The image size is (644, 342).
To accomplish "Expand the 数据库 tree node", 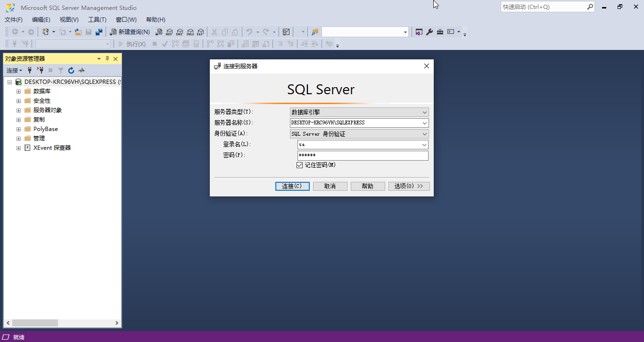I will [18, 91].
